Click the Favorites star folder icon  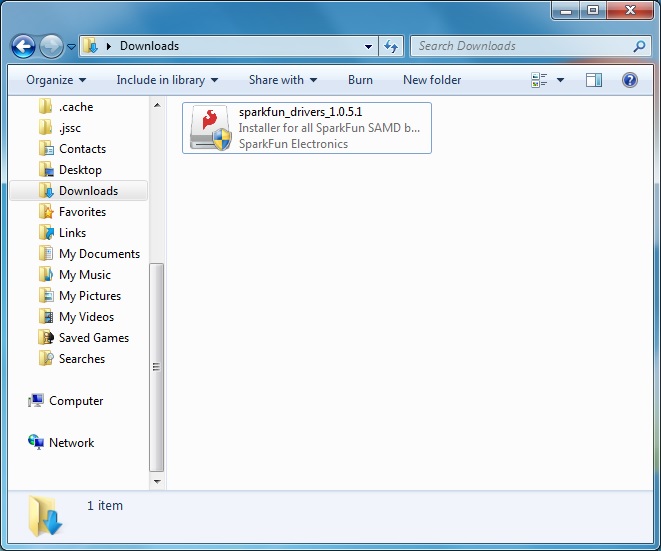click(46, 211)
